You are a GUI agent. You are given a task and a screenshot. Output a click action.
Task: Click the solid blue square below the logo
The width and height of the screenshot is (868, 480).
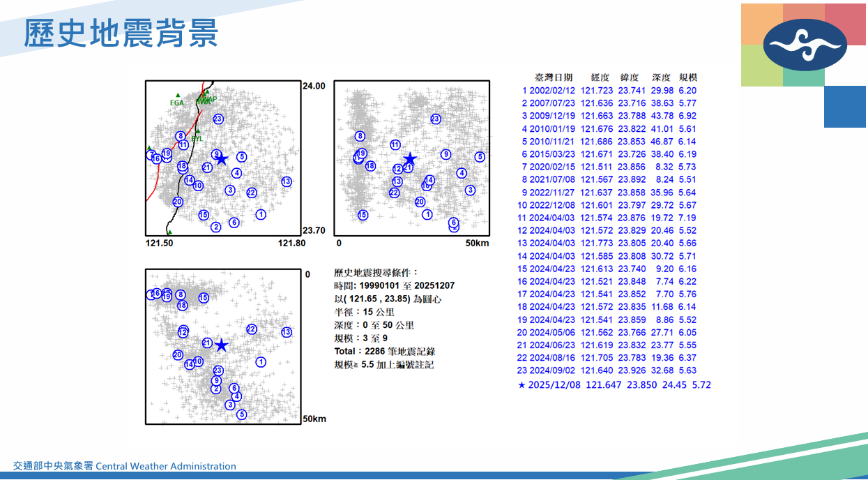pyautogui.click(x=844, y=107)
